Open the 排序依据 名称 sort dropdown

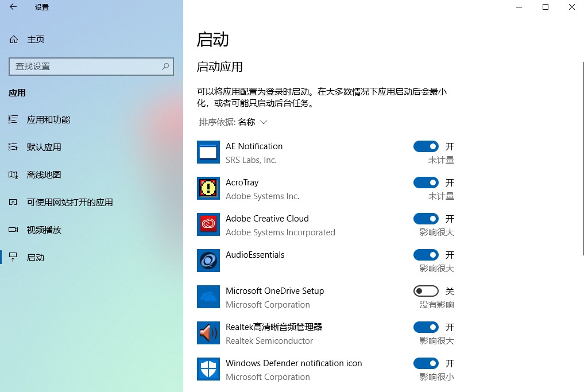(233, 122)
